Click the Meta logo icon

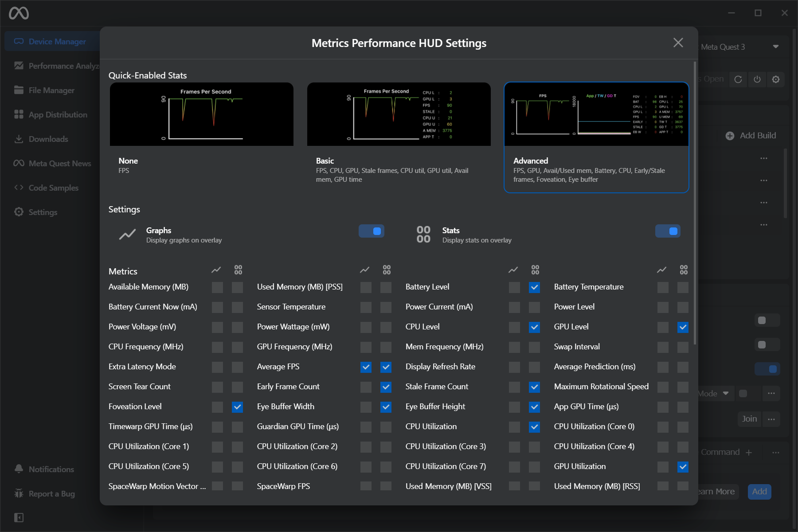pyautogui.click(x=19, y=13)
